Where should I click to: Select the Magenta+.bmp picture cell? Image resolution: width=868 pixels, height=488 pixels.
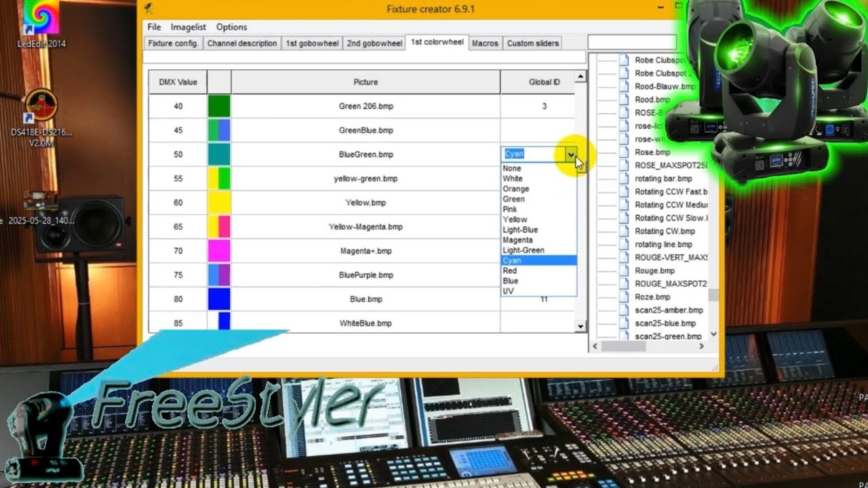click(x=366, y=251)
